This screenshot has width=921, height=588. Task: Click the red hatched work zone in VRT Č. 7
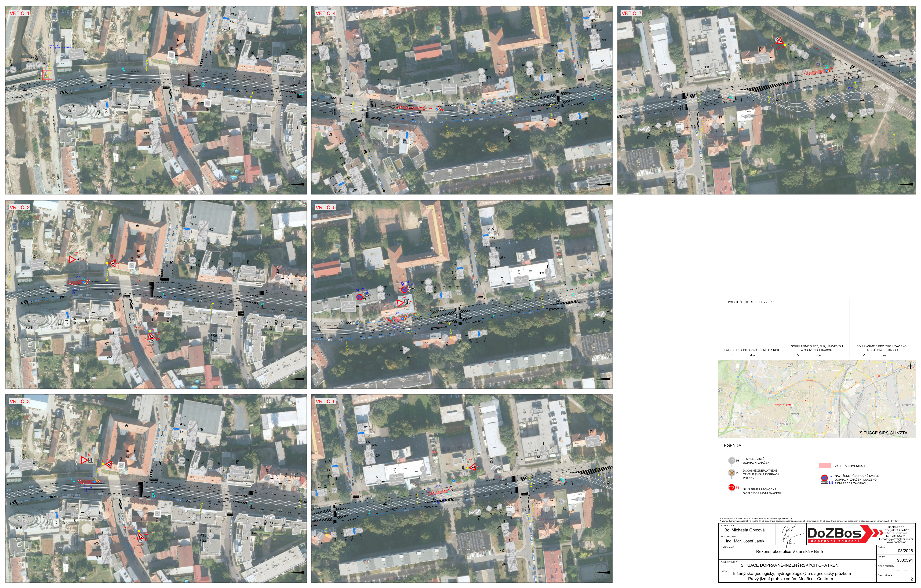pos(819,72)
